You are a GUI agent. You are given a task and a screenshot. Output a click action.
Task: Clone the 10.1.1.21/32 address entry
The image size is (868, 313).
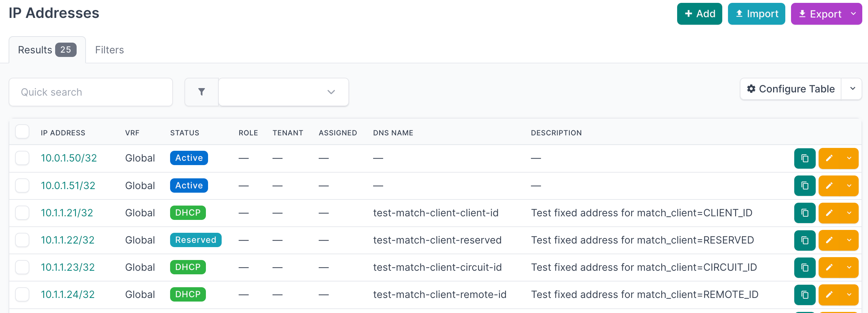click(x=805, y=213)
